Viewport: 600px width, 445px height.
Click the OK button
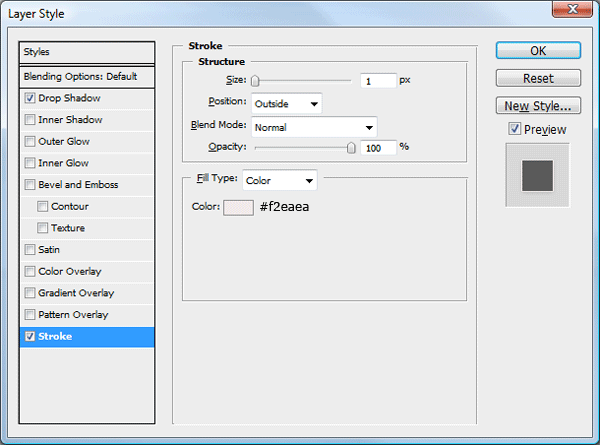coord(538,51)
